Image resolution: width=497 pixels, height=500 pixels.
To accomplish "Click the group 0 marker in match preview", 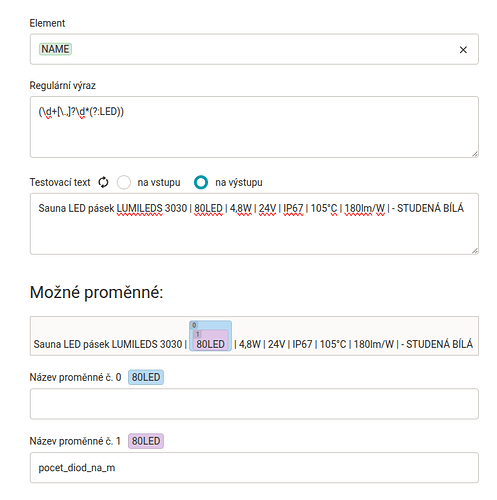I will click(x=194, y=325).
